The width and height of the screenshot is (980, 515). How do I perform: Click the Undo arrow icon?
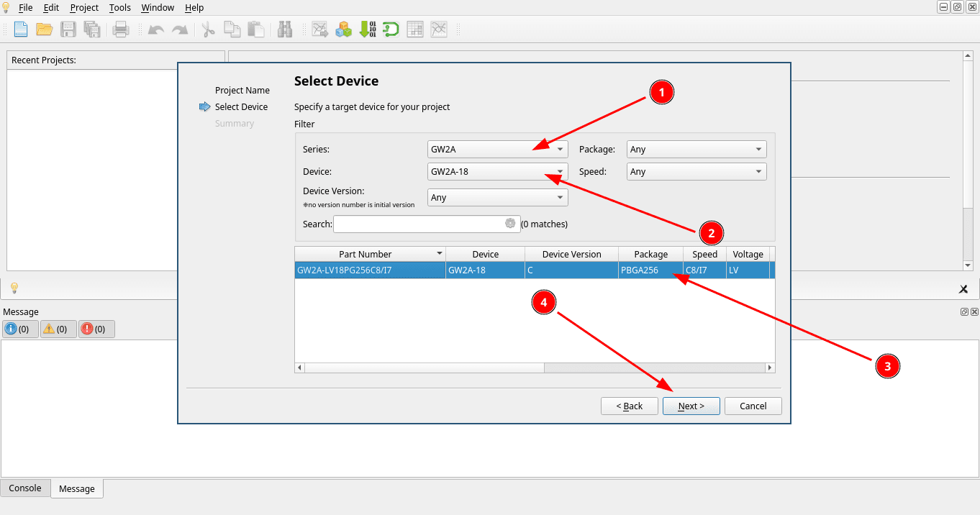(x=155, y=29)
